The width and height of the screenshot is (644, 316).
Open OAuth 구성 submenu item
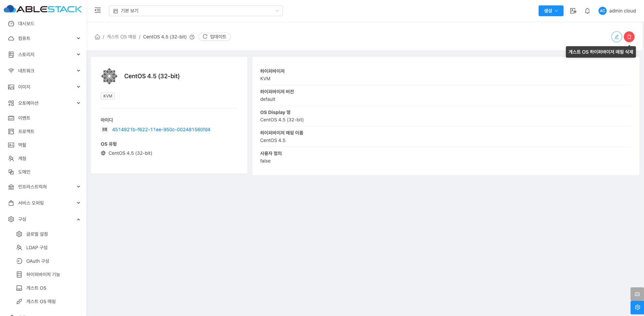[x=43, y=261]
